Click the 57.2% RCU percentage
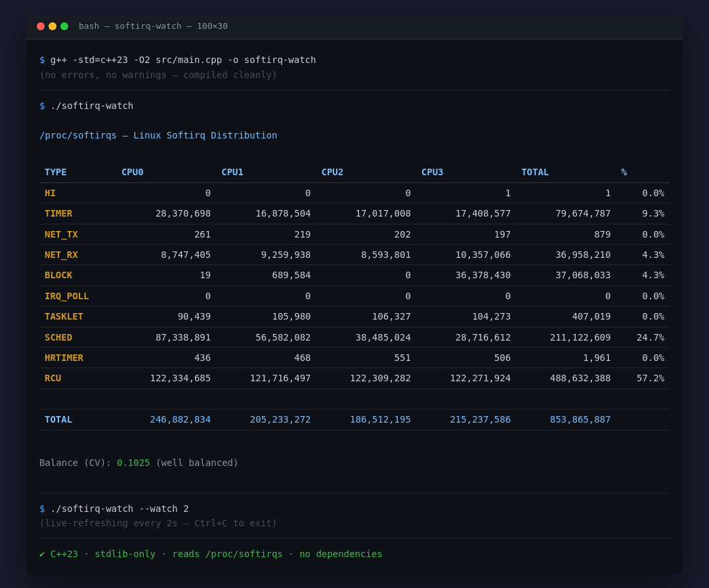 [650, 378]
